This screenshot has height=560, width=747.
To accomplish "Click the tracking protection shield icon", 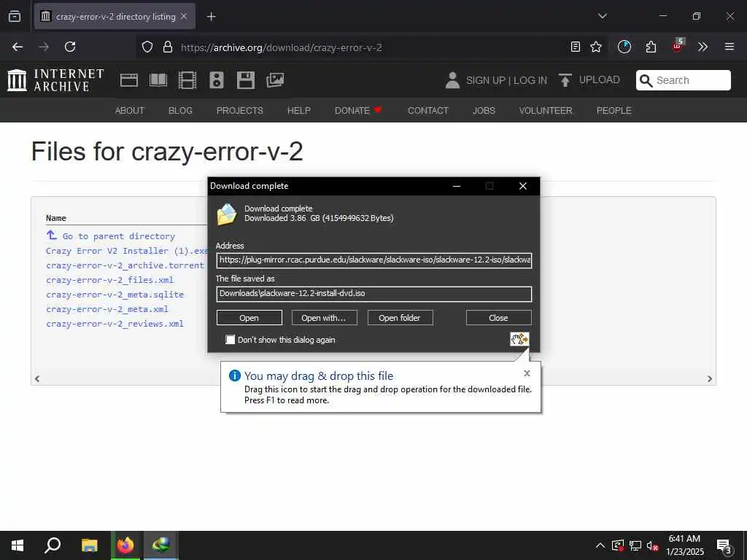I will coord(147,47).
